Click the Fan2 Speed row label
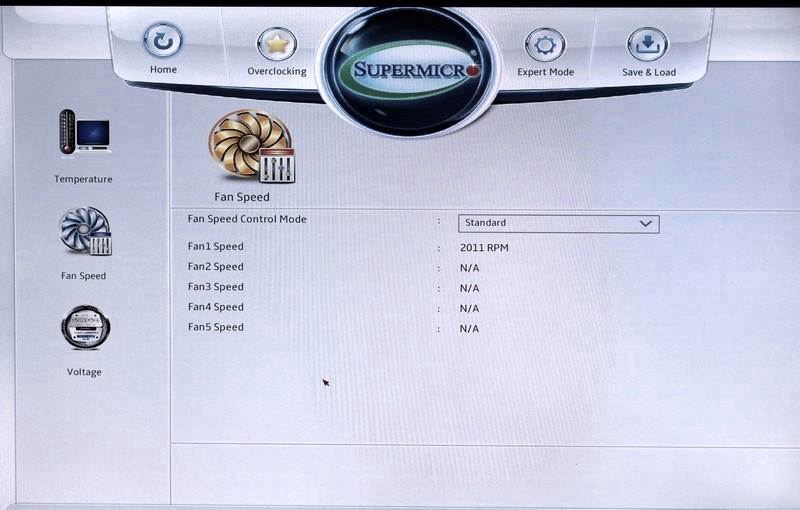The width and height of the screenshot is (800, 510). tap(215, 267)
